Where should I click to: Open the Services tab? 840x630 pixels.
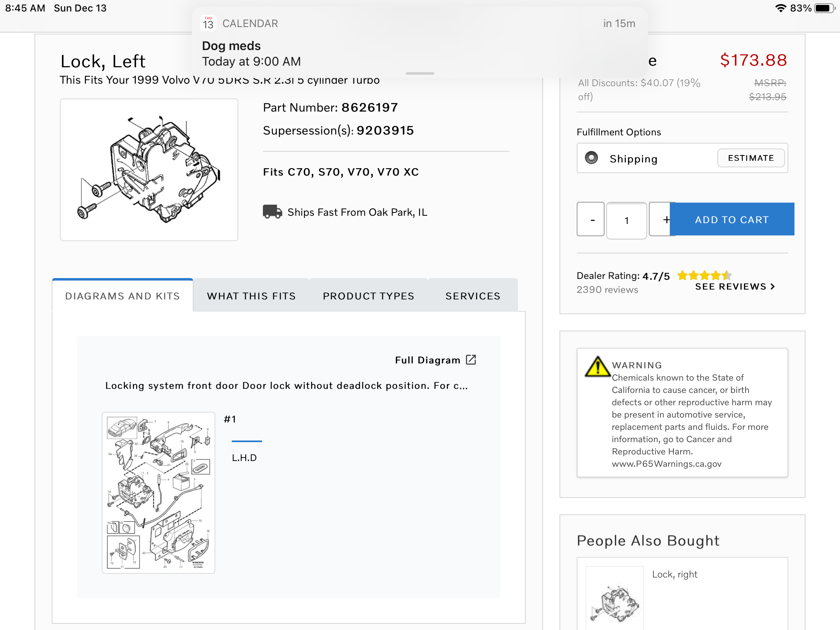pyautogui.click(x=472, y=296)
